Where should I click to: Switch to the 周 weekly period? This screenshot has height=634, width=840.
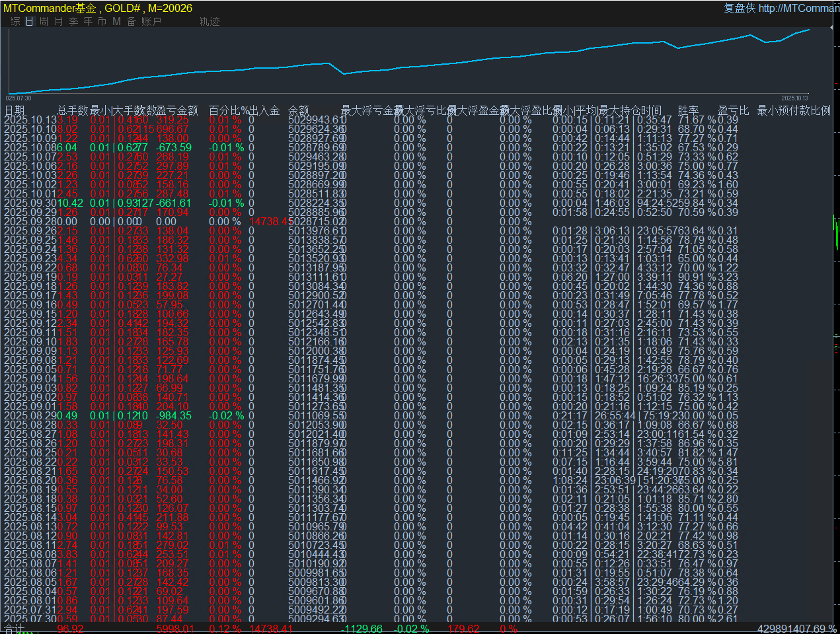pos(44,22)
